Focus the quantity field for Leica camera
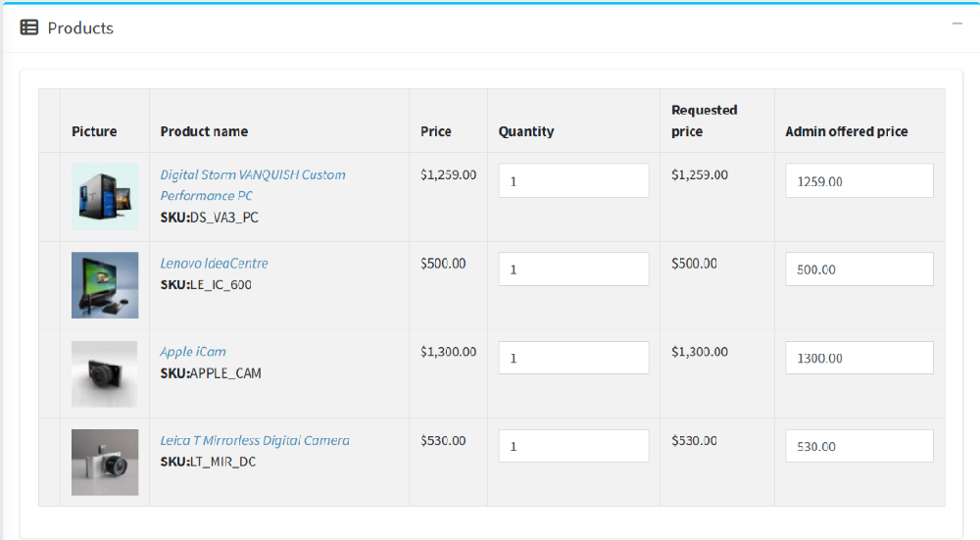The width and height of the screenshot is (980, 540). click(x=573, y=446)
